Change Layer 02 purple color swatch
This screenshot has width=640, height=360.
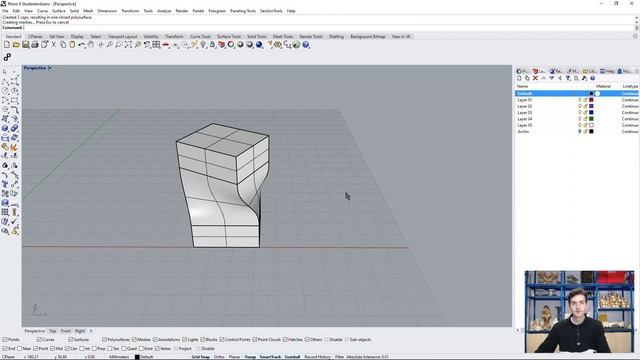point(591,106)
